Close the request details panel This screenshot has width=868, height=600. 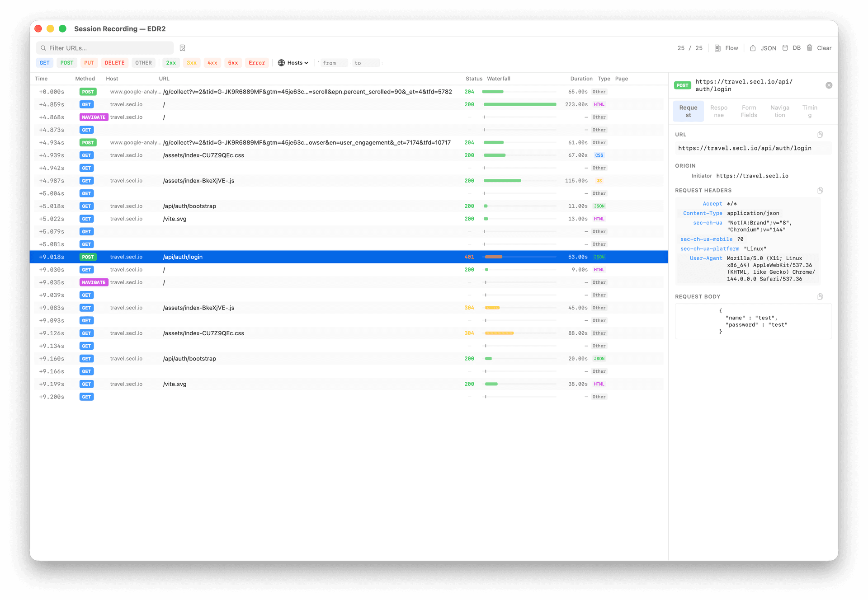829,85
